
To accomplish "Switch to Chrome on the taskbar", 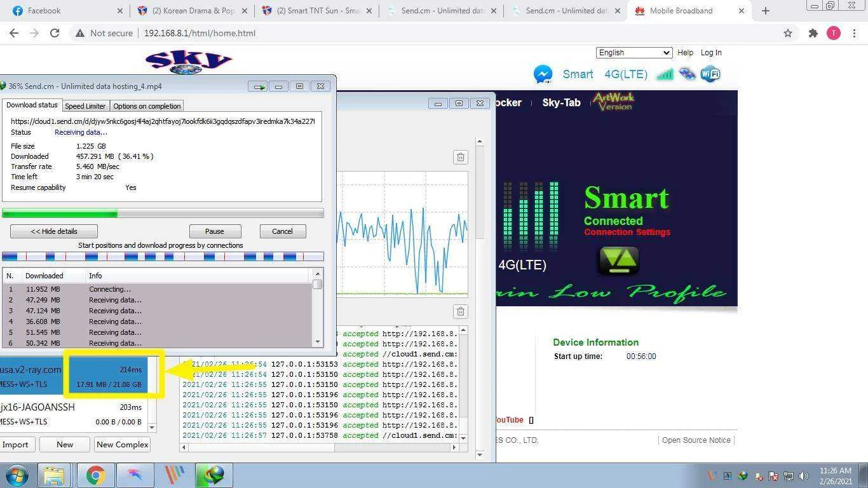I will (x=95, y=475).
